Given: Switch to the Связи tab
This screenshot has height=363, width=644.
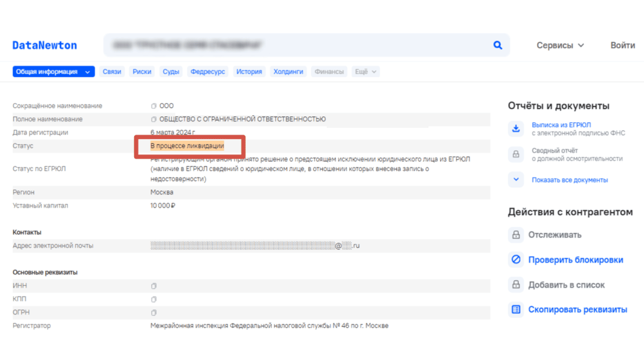Looking at the screenshot, I should (x=112, y=71).
